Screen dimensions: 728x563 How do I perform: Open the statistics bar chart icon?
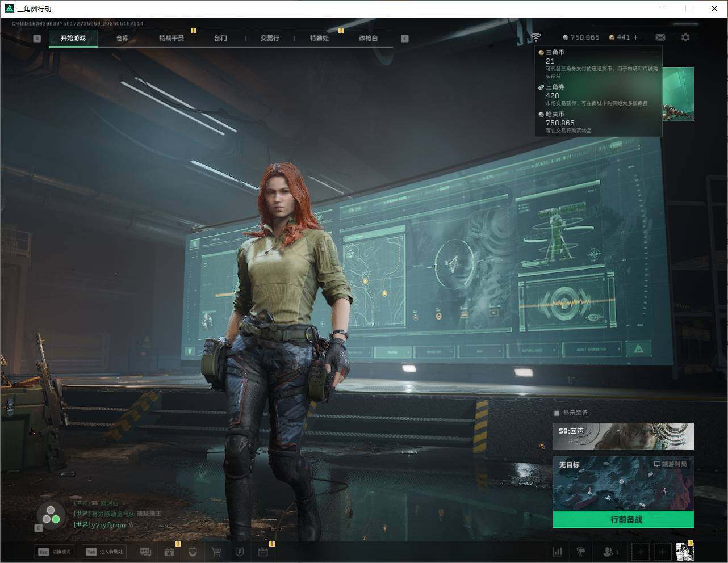558,552
